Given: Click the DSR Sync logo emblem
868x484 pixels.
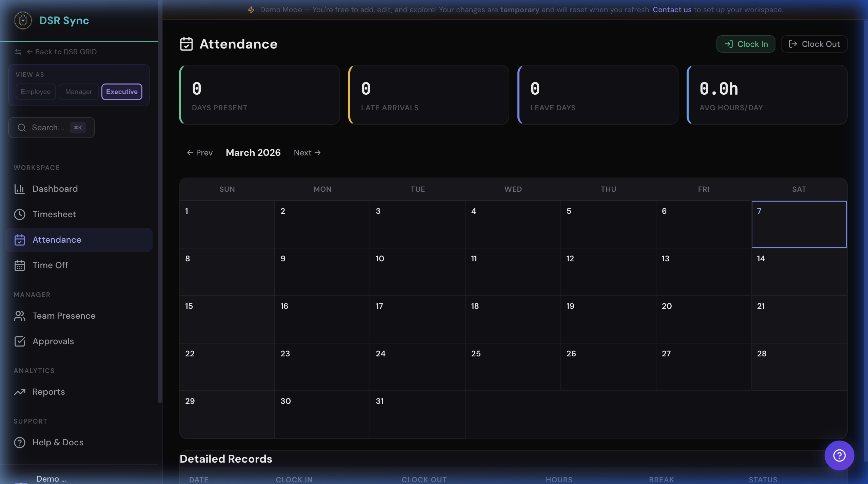Looking at the screenshot, I should (x=23, y=20).
